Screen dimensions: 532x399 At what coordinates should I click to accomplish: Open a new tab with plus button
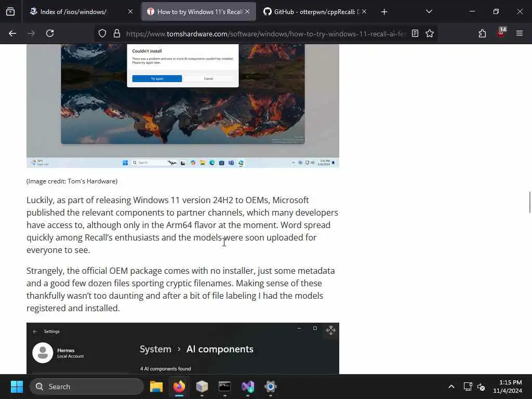pos(384,12)
